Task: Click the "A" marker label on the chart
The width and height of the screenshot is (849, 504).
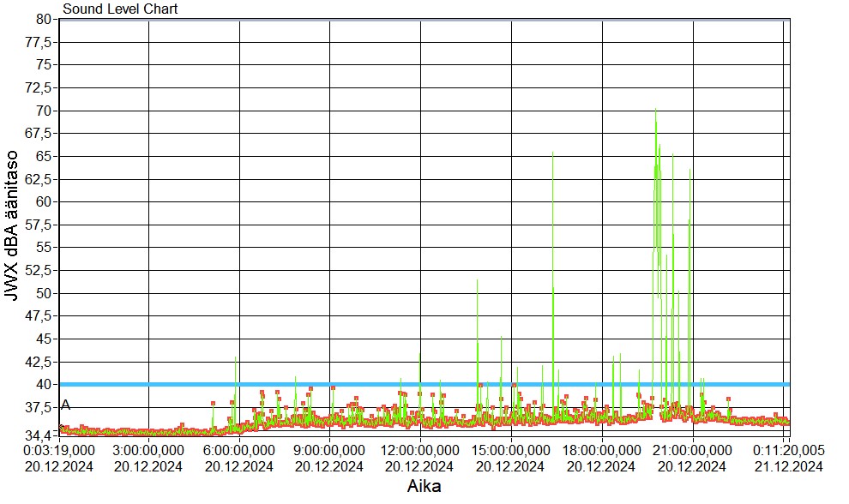Action: 65,405
